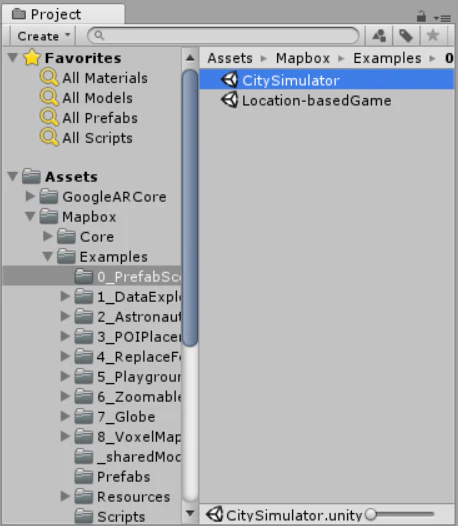Expand the Core folder

tap(48, 236)
